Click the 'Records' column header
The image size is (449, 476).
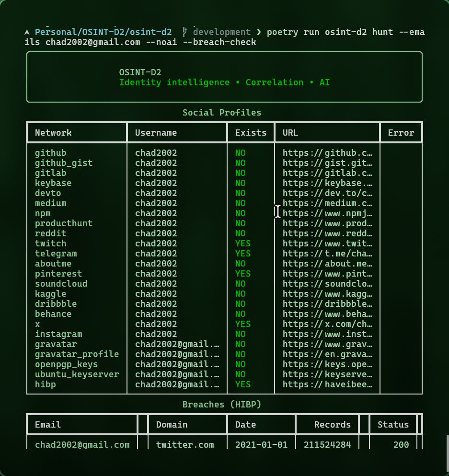pos(333,424)
